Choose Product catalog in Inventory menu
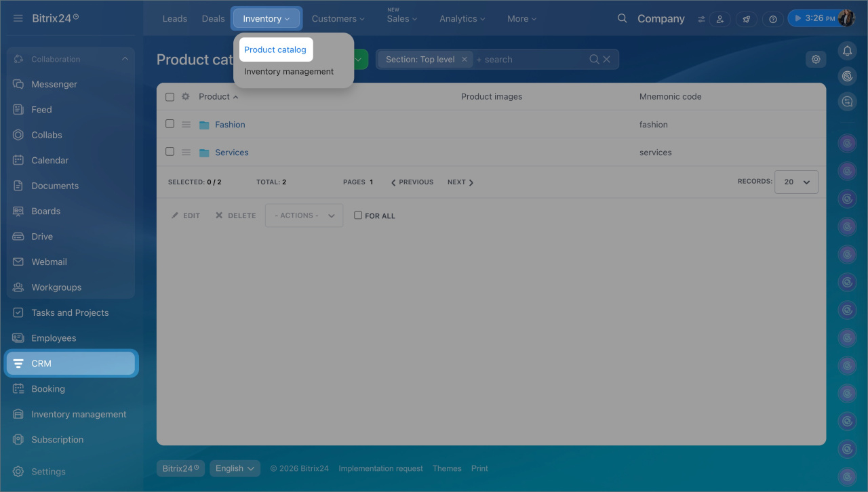 pos(275,49)
